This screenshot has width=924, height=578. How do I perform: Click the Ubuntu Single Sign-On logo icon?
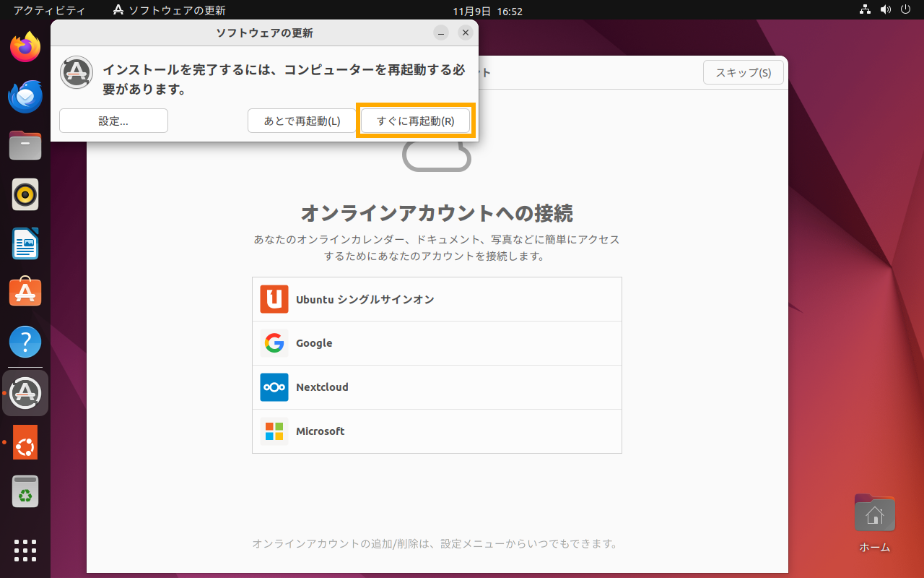point(274,299)
